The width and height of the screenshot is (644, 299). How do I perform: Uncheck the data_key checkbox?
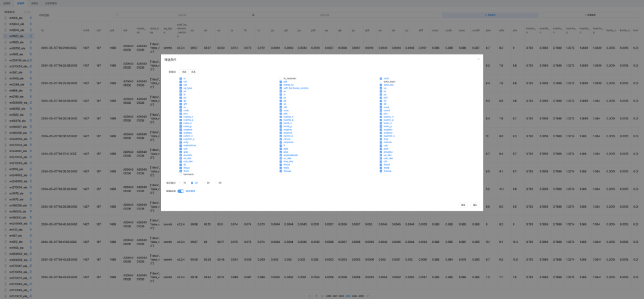pyautogui.click(x=380, y=85)
